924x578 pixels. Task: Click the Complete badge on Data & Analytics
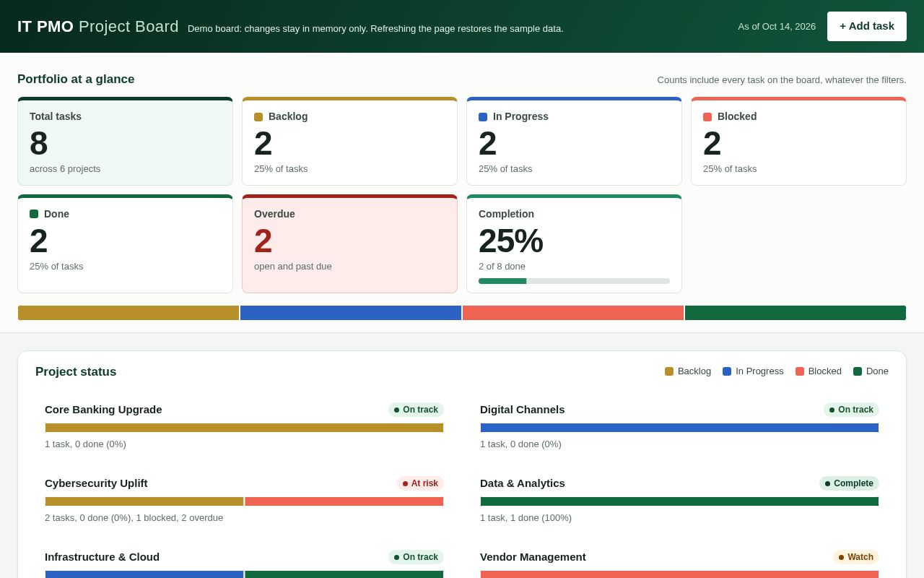point(849,483)
